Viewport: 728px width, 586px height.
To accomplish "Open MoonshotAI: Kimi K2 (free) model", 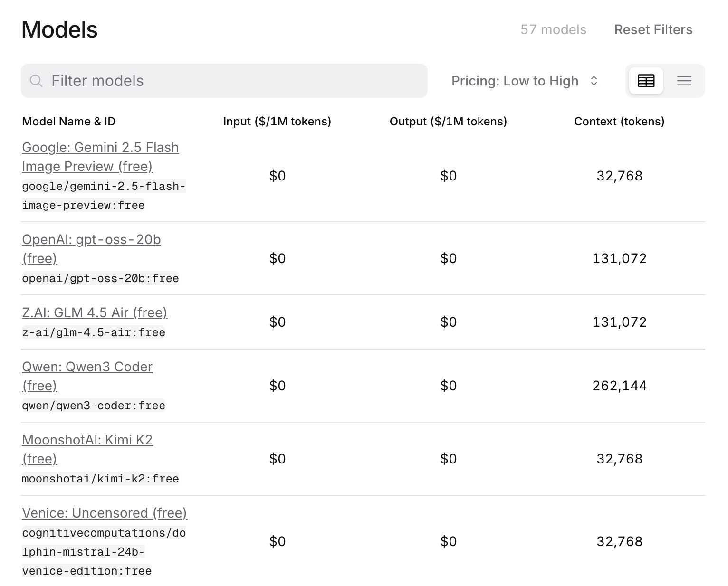I will pyautogui.click(x=87, y=440).
